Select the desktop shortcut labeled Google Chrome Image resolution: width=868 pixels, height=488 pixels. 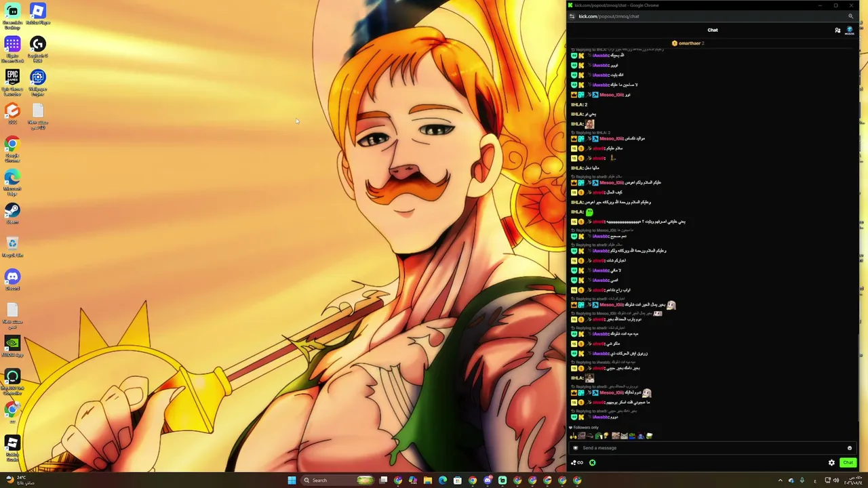12,149
